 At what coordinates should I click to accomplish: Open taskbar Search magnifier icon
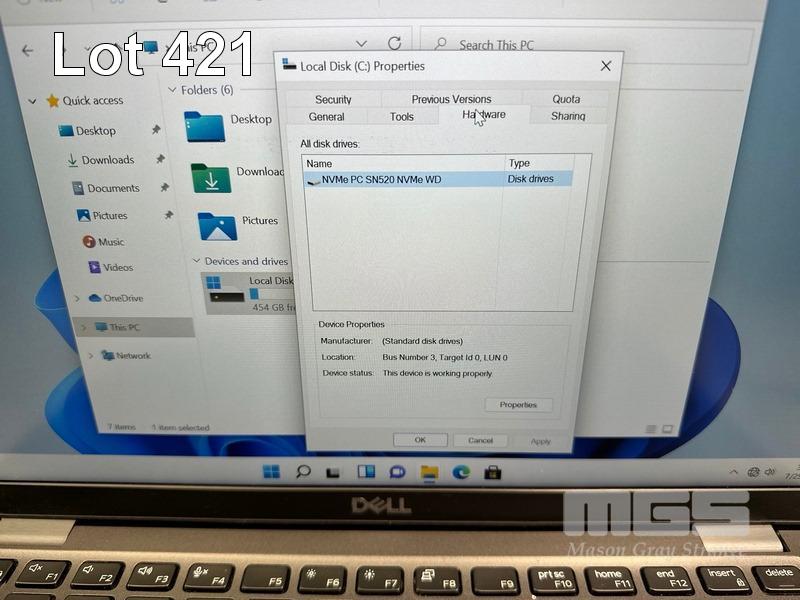pos(303,472)
